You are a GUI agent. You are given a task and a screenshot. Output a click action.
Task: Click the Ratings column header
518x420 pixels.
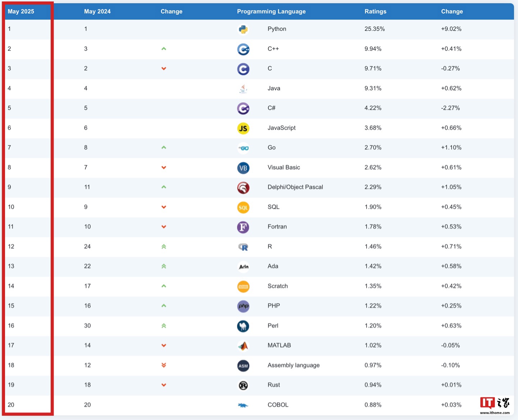(375, 12)
